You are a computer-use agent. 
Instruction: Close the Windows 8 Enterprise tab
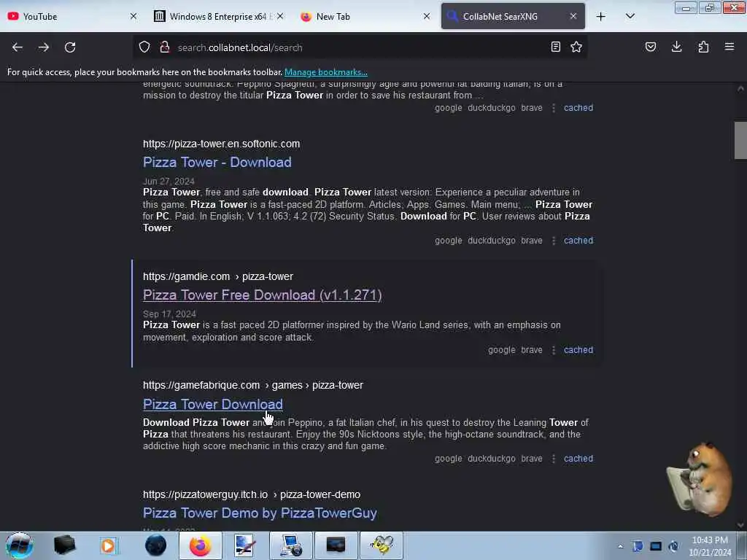coord(280,16)
